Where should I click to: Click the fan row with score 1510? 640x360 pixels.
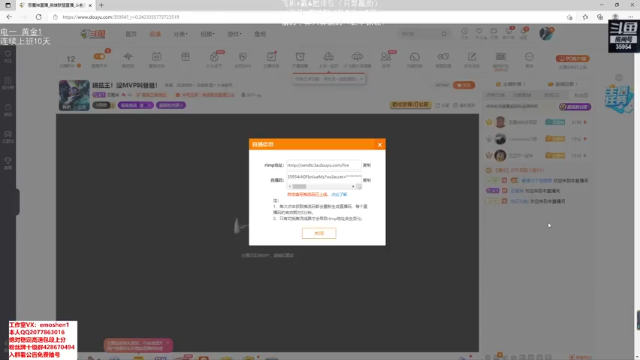click(537, 156)
